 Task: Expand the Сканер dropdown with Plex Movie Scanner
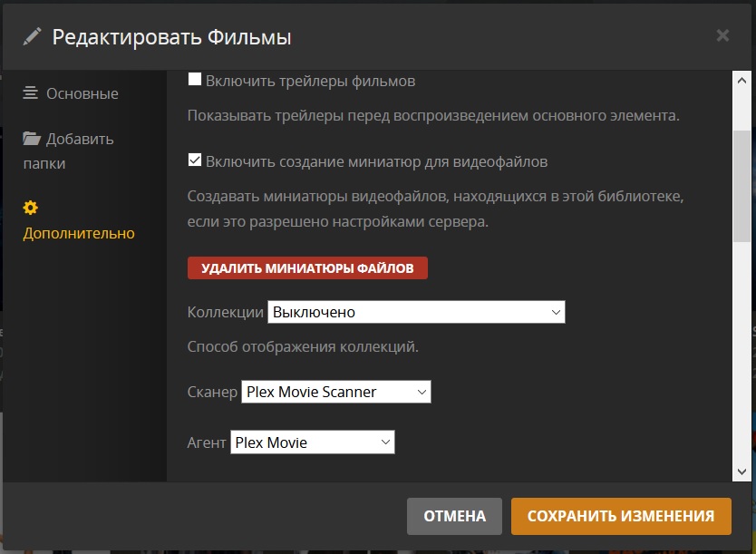point(335,392)
